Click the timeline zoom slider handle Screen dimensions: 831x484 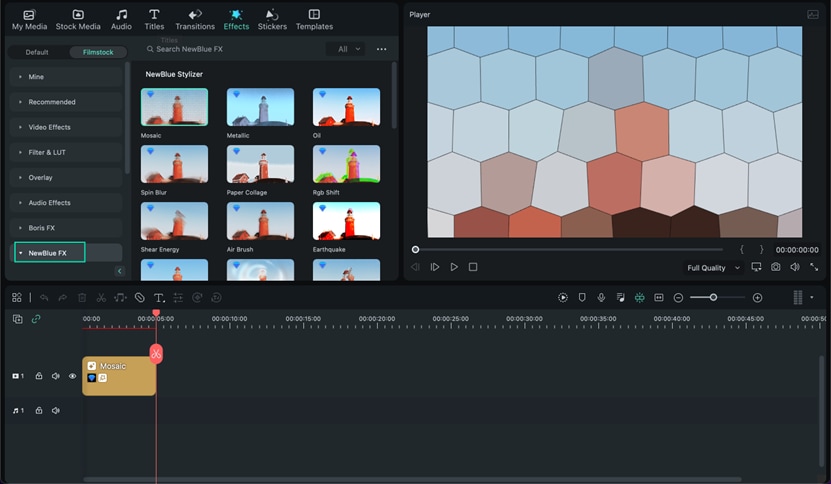coord(713,298)
